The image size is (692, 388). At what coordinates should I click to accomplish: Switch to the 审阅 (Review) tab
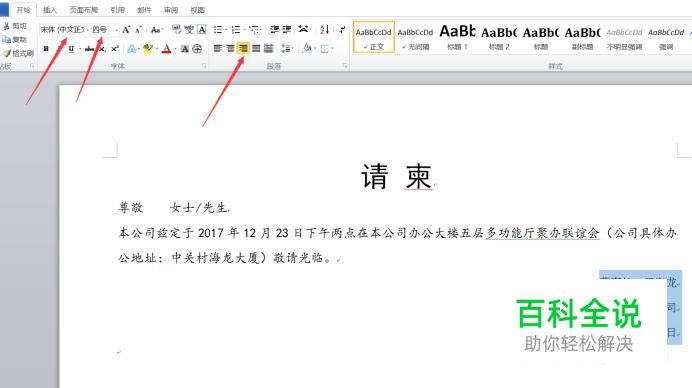[171, 10]
